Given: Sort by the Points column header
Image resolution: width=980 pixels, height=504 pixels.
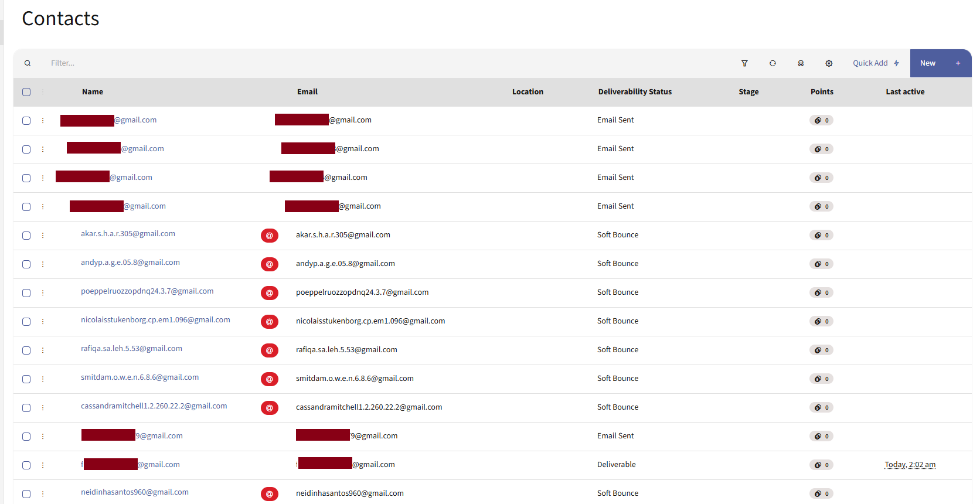Looking at the screenshot, I should click(x=822, y=92).
